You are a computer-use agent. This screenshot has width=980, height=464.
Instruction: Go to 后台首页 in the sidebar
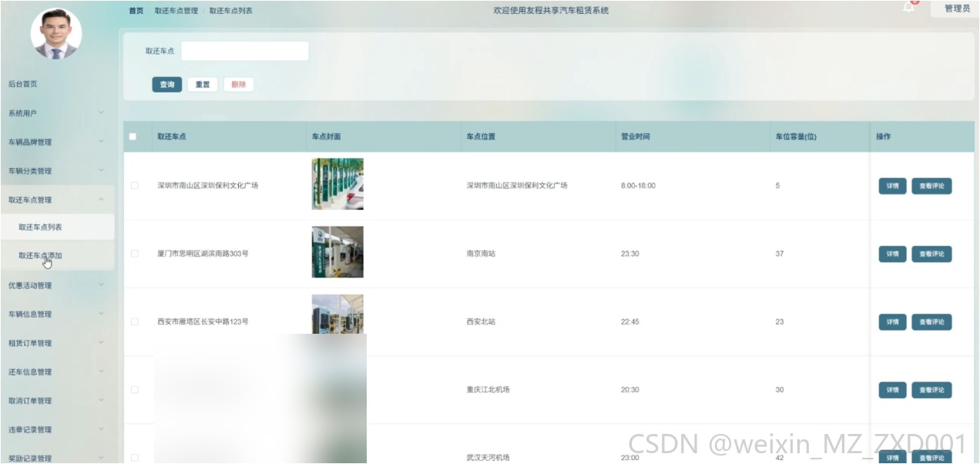(23, 84)
